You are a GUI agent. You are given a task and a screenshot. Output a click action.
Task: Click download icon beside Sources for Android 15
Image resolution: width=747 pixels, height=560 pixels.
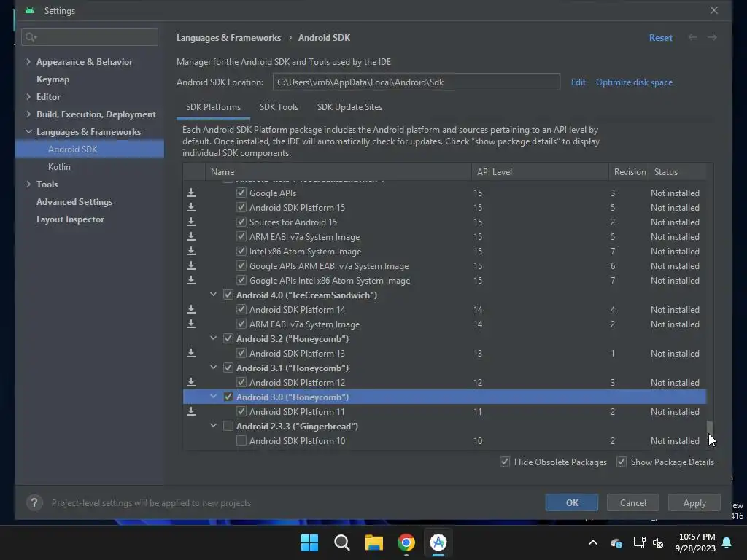(x=191, y=222)
